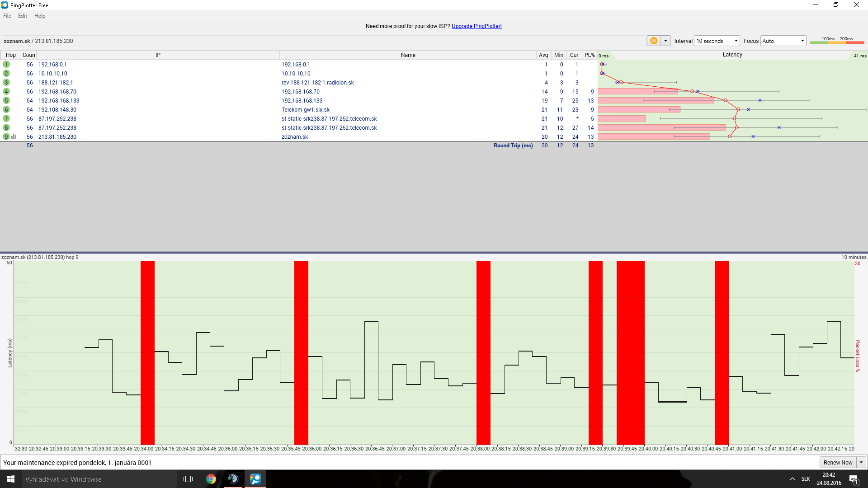
Task: Click the hop 7 green number icon
Action: (x=6, y=119)
